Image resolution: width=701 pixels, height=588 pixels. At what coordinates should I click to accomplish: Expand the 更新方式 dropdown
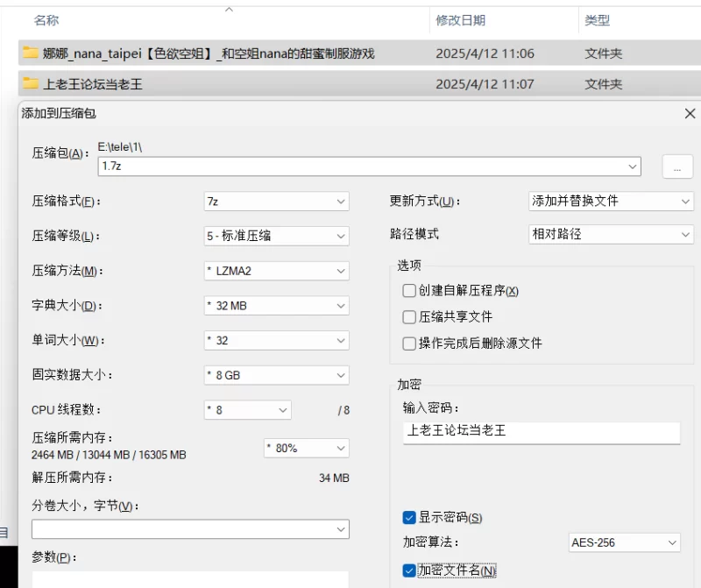(611, 202)
